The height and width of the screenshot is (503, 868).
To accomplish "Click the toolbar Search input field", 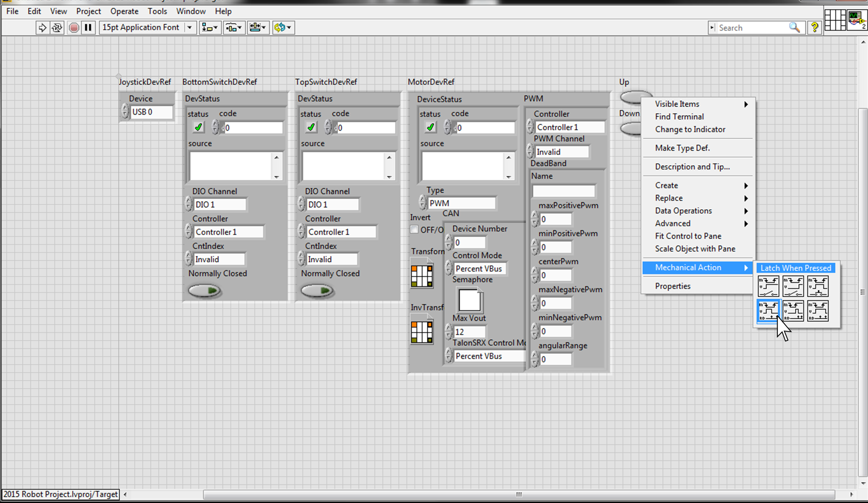I will coord(752,28).
